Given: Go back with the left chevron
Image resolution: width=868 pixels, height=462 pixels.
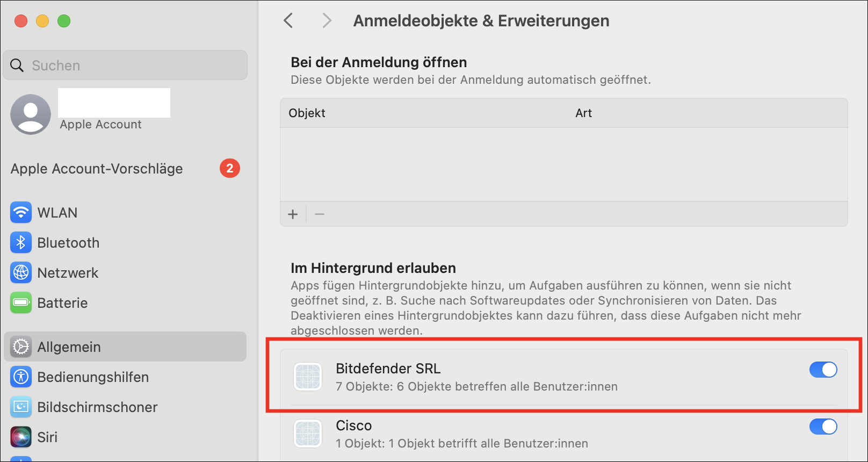Looking at the screenshot, I should pos(288,20).
